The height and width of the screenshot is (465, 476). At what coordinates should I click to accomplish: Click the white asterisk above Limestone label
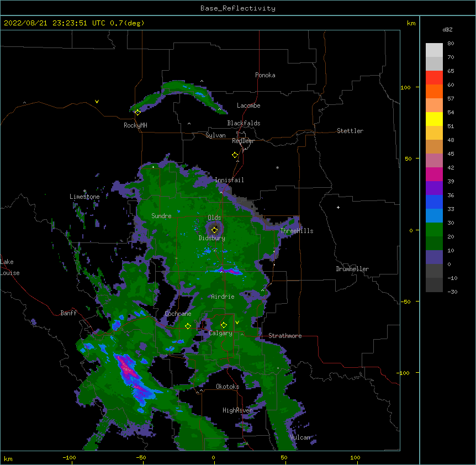pos(84,191)
